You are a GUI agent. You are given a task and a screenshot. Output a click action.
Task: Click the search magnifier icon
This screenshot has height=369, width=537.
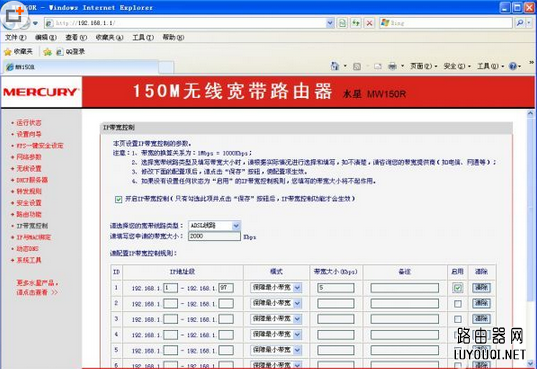coord(520,23)
